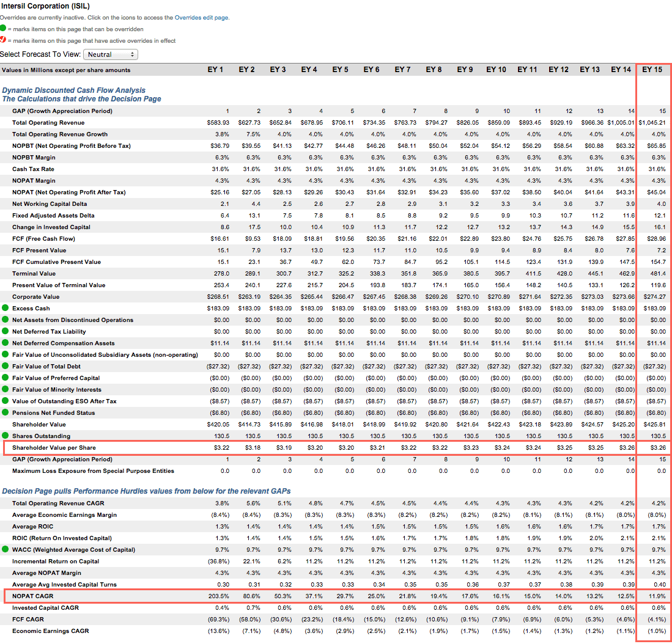The width and height of the screenshot is (672, 644).
Task: Select the Net Working Capital Delta label
Action: [x=50, y=204]
